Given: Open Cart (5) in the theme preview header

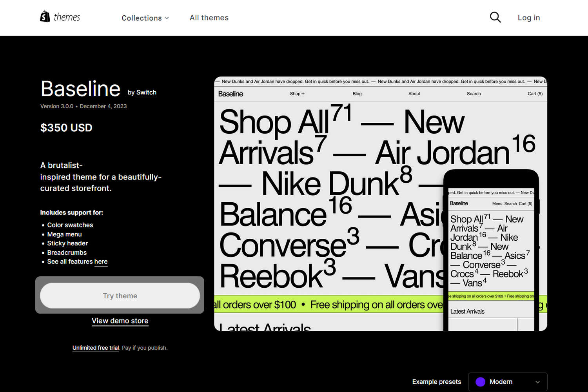Looking at the screenshot, I should [535, 94].
